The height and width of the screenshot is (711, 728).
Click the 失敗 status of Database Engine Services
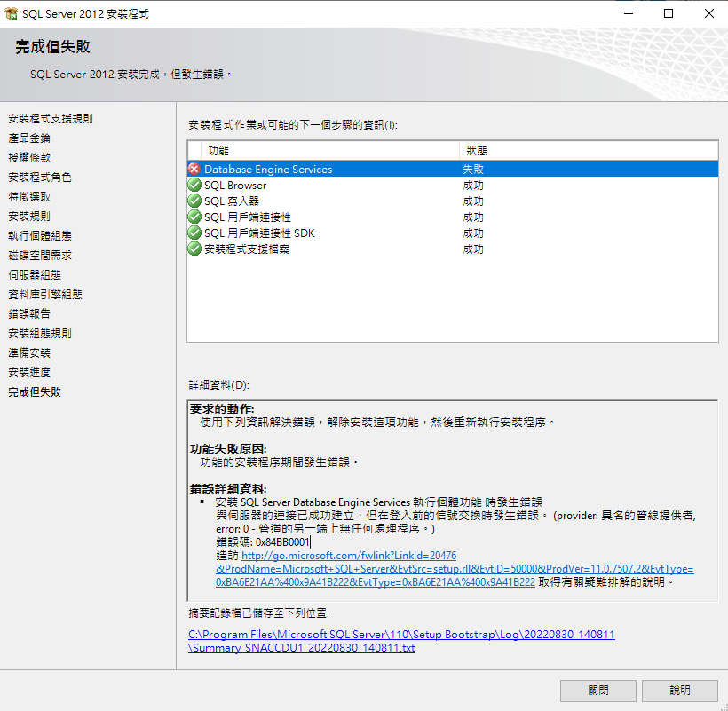(473, 170)
